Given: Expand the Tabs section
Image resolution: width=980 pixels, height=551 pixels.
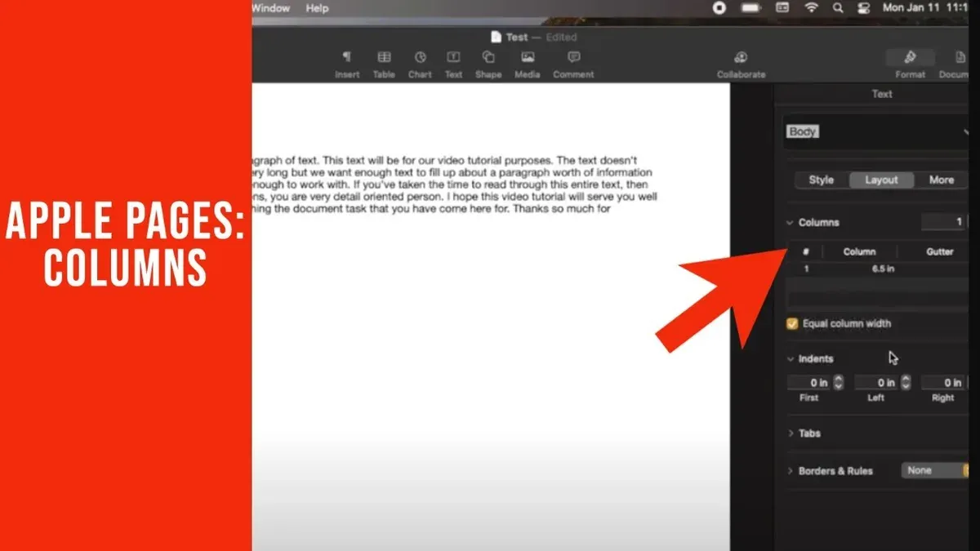Looking at the screenshot, I should pyautogui.click(x=790, y=433).
